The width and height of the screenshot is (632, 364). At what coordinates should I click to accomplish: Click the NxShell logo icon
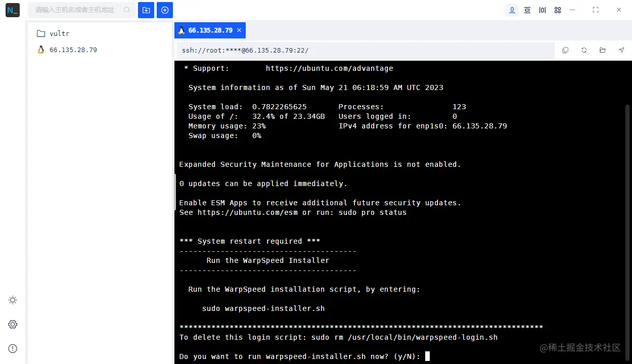click(x=12, y=10)
